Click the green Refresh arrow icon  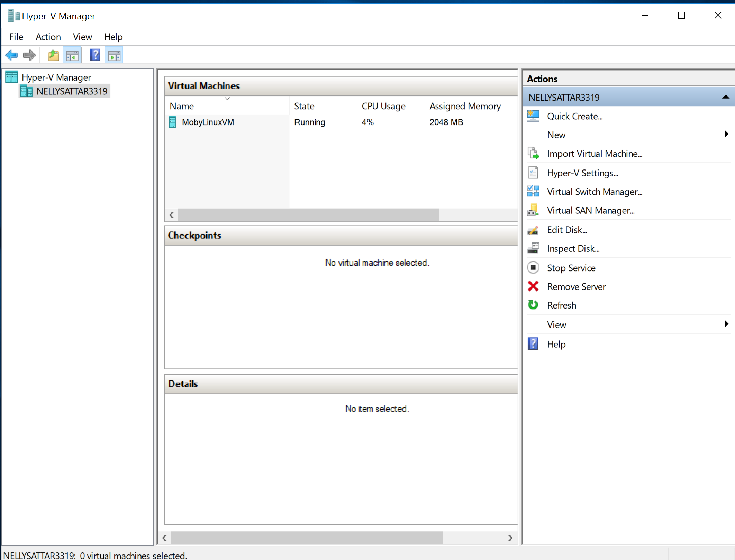point(533,305)
